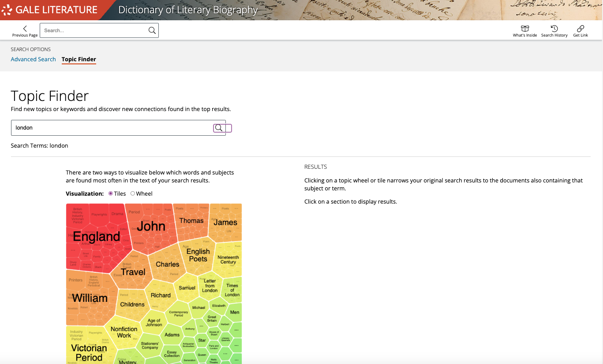603x364 pixels.
Task: Choose the Times of London tile
Action: coord(232,290)
